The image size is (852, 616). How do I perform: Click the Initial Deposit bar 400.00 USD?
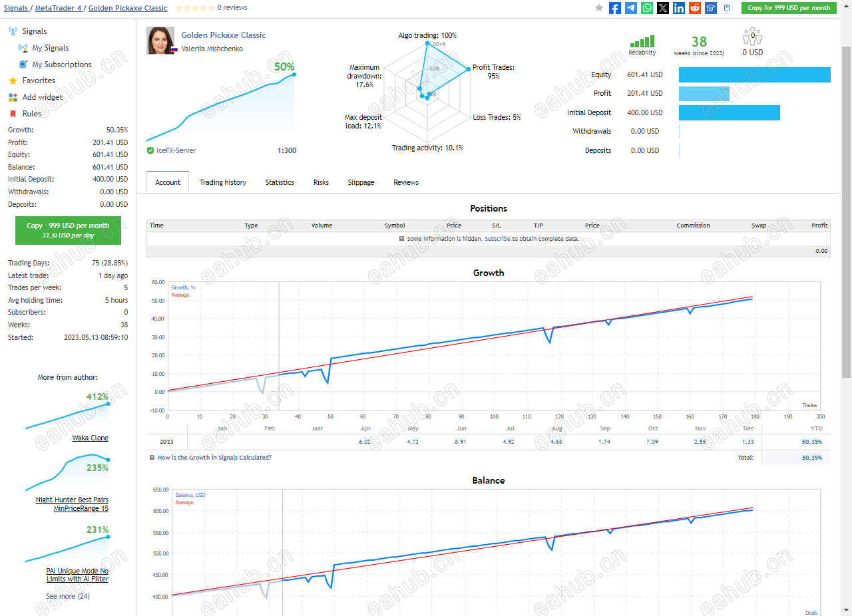[x=730, y=112]
